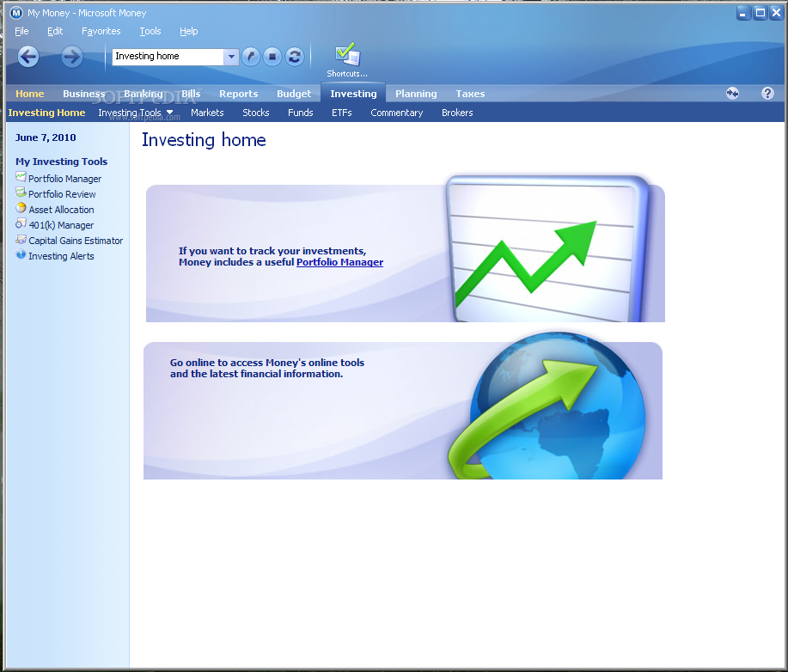Switch to the Planning tab
The image size is (788, 672).
pos(416,94)
